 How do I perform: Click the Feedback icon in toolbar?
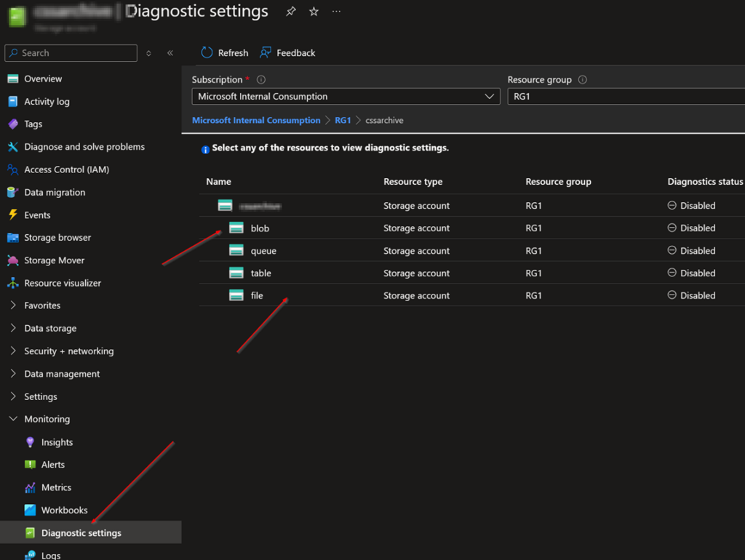tap(265, 52)
